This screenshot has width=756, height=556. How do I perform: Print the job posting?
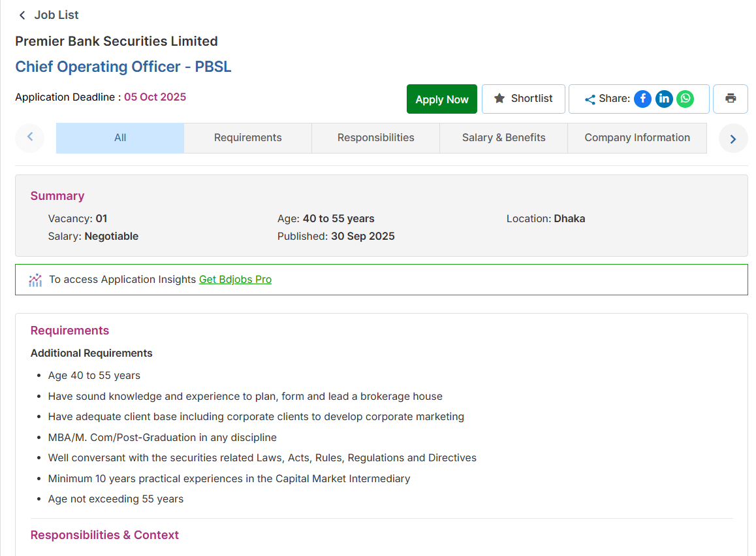coord(731,99)
